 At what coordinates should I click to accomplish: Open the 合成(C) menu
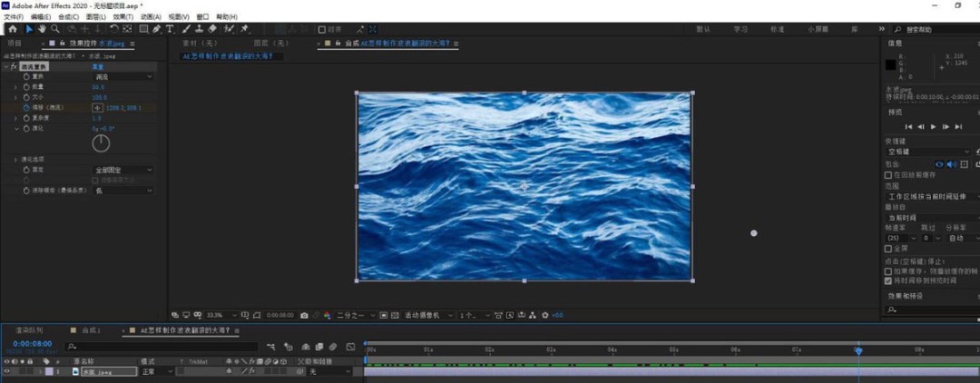(x=67, y=16)
